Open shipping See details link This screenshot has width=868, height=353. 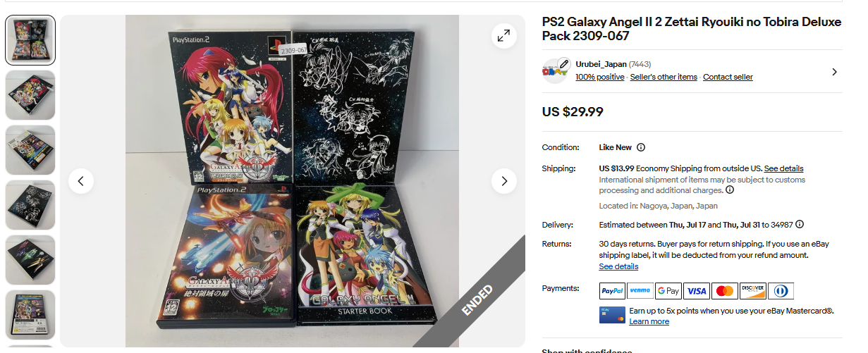point(783,168)
